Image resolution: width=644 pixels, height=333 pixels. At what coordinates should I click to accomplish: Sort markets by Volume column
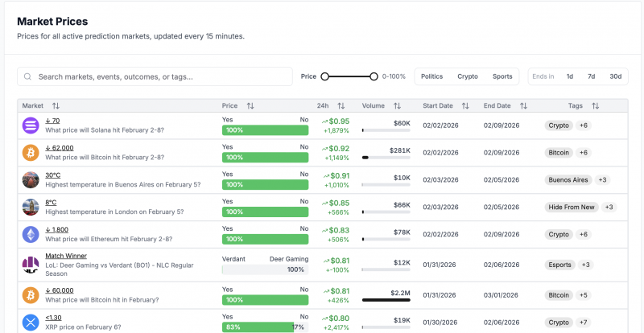coord(397,106)
